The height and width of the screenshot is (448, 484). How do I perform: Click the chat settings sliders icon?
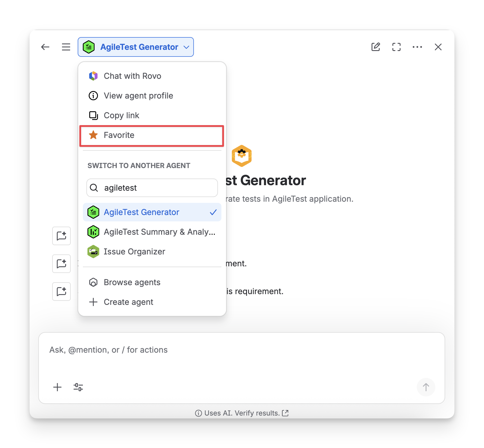coord(78,387)
